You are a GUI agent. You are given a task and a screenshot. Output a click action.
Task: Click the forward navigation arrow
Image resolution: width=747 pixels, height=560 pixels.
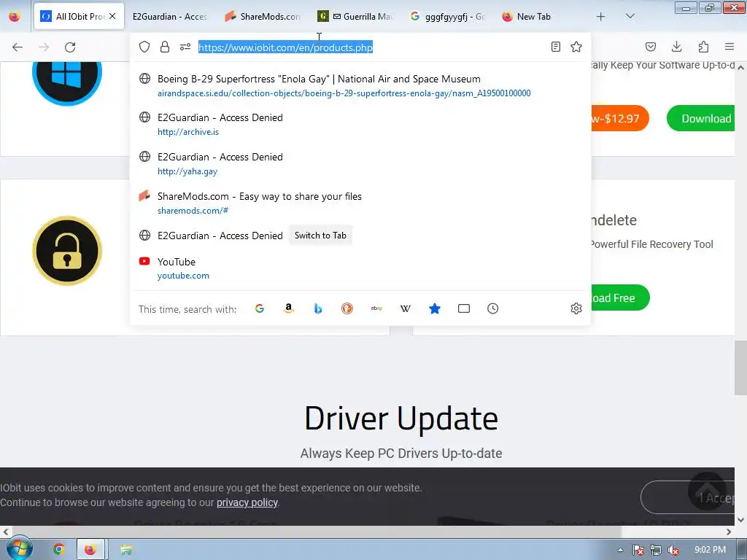tap(44, 47)
